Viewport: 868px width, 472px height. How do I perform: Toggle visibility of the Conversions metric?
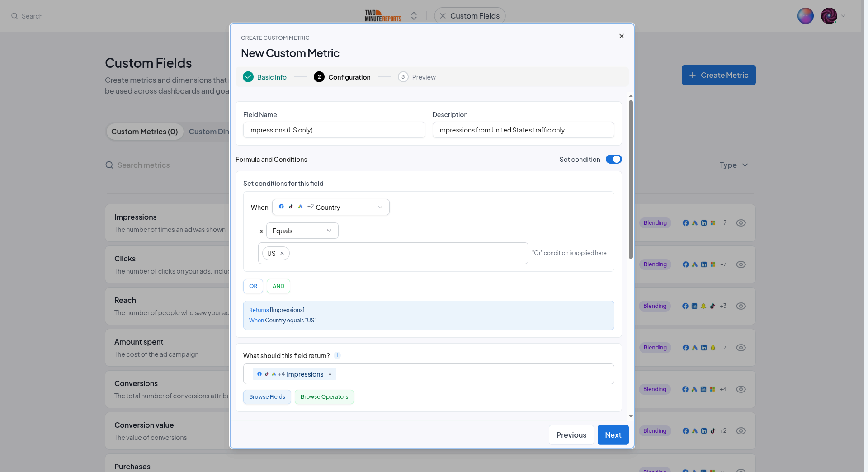[741, 389]
